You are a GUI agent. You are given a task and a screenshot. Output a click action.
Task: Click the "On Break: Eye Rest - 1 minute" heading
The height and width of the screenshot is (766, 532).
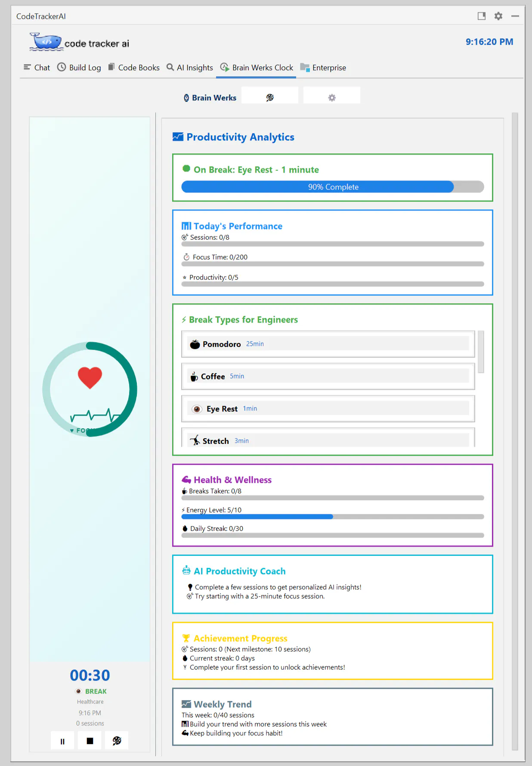pos(256,170)
